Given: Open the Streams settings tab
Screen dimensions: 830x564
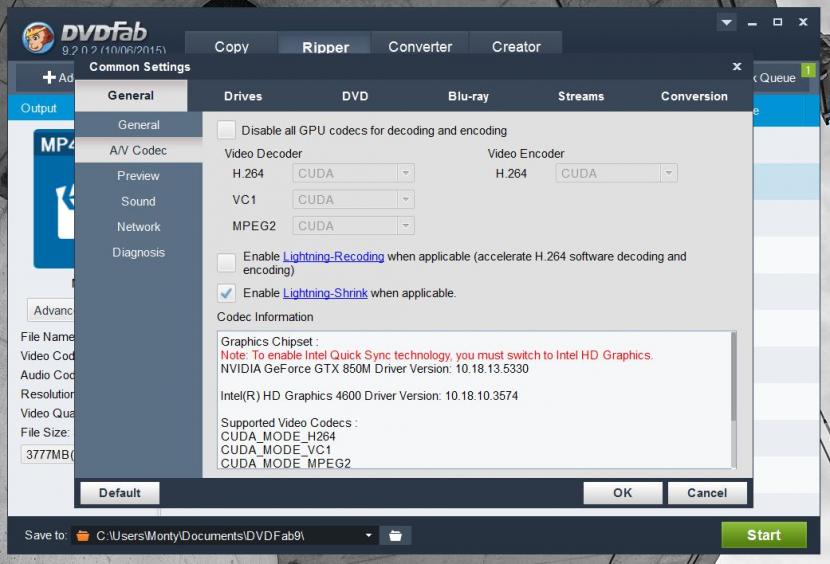Looking at the screenshot, I should pyautogui.click(x=581, y=96).
